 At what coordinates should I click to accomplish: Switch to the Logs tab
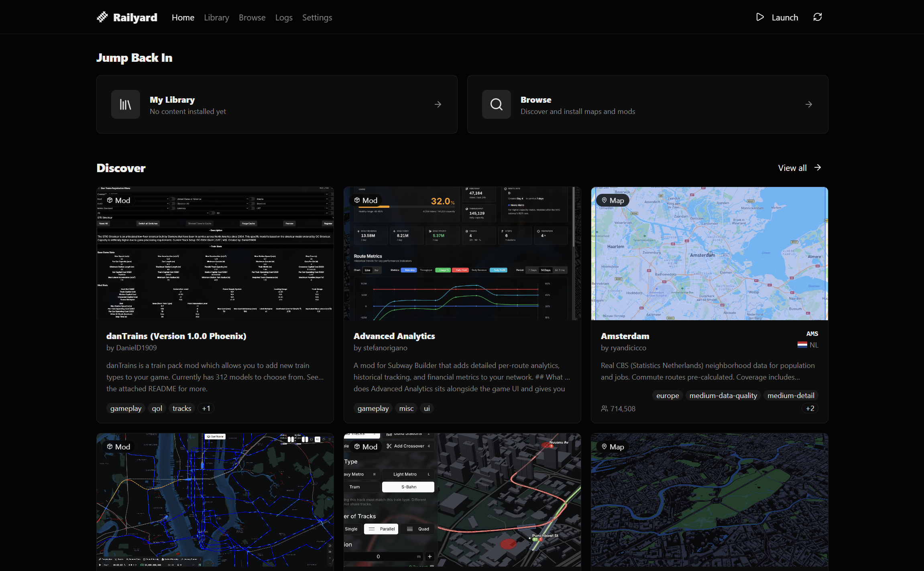click(284, 18)
